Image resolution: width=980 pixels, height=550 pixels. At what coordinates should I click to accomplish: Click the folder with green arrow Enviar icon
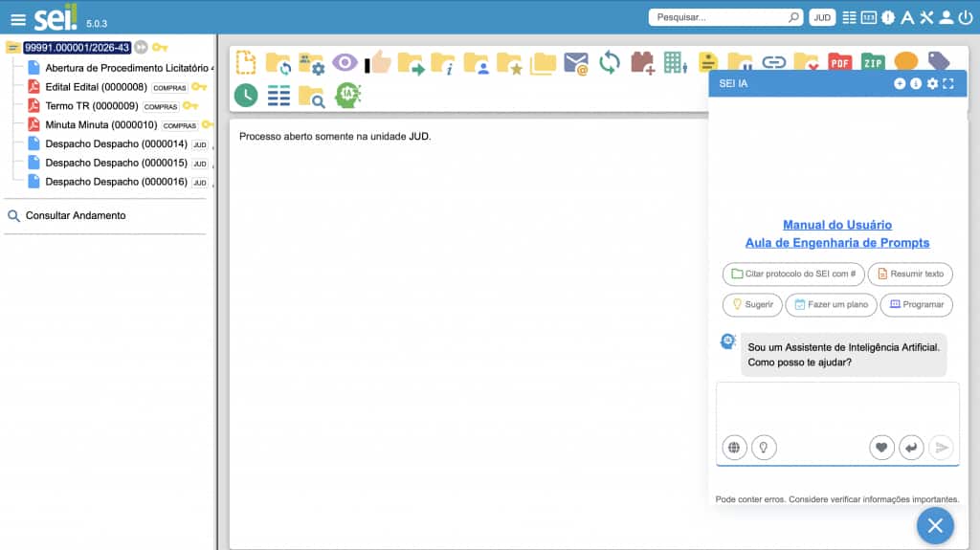point(411,64)
